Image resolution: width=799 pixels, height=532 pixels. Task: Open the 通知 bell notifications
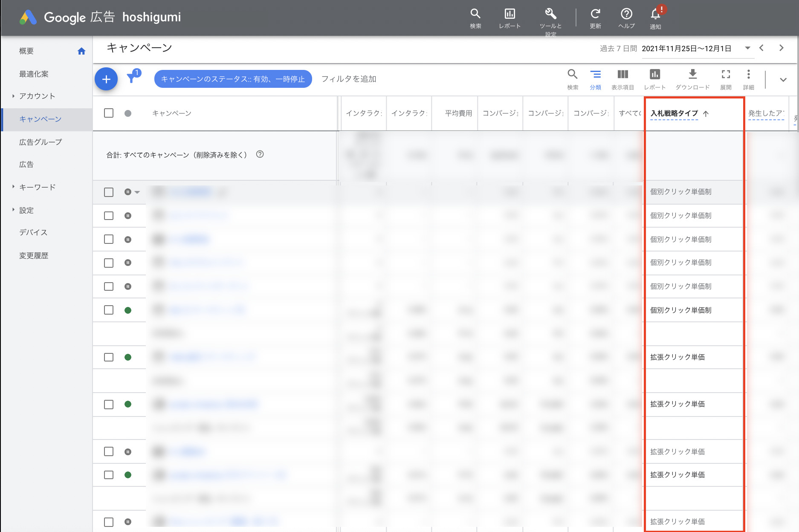click(655, 15)
